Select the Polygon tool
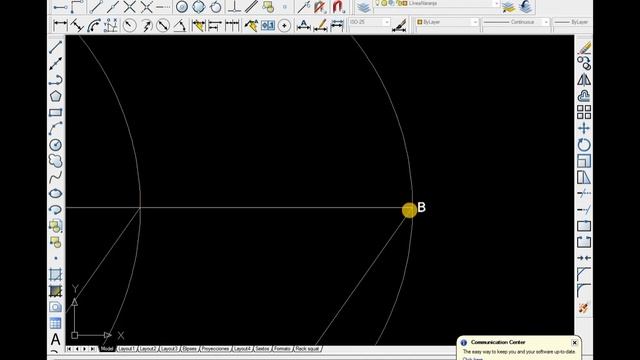 point(56,96)
